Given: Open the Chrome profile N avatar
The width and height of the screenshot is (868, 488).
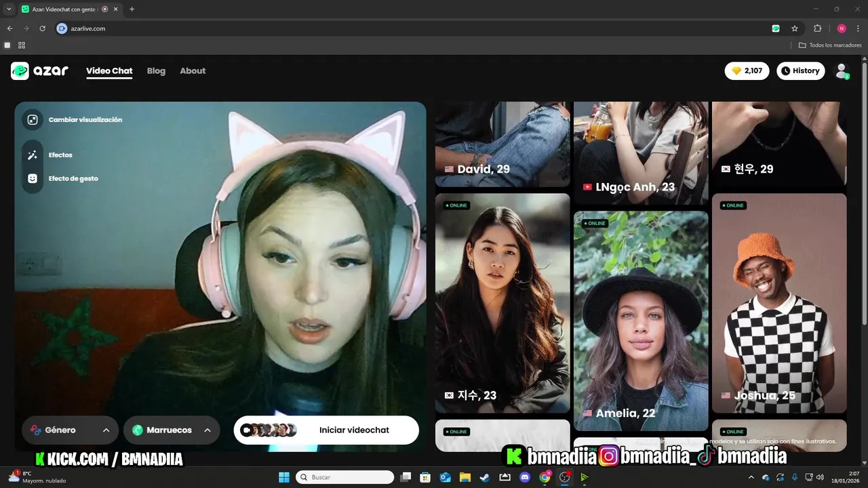Looking at the screenshot, I should coord(842,28).
